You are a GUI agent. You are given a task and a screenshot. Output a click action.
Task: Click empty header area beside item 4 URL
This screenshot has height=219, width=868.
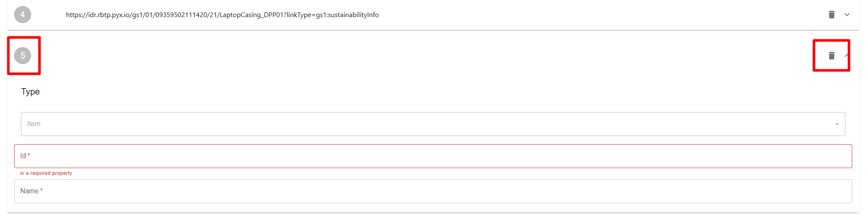point(598,15)
